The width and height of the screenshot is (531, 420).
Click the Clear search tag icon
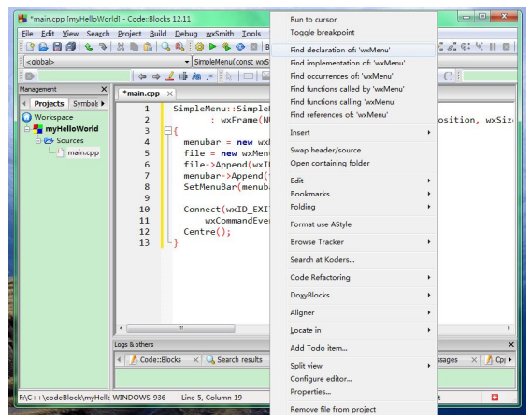(x=30, y=77)
